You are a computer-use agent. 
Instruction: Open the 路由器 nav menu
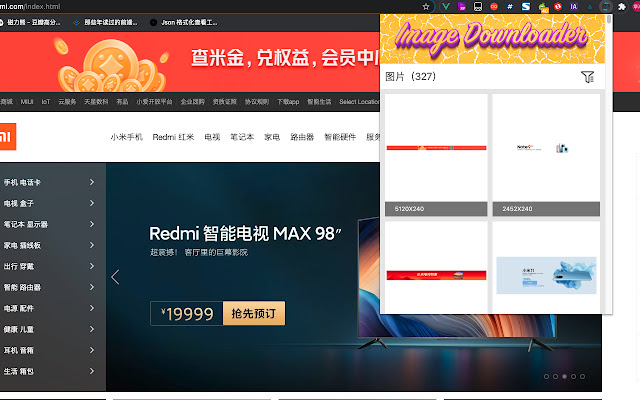(302, 137)
